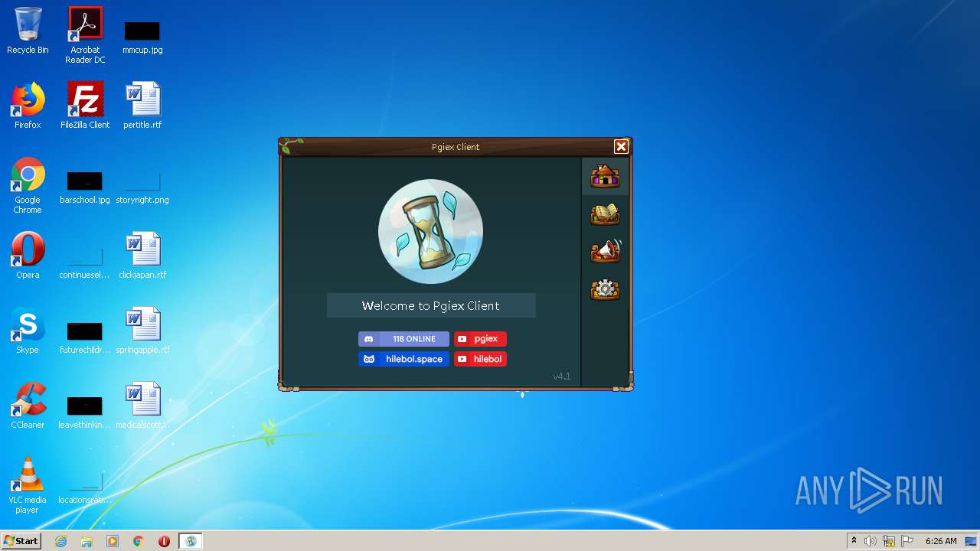Select the Firefox desktop shortcut
Viewport: 980px width, 551px height.
[x=28, y=106]
